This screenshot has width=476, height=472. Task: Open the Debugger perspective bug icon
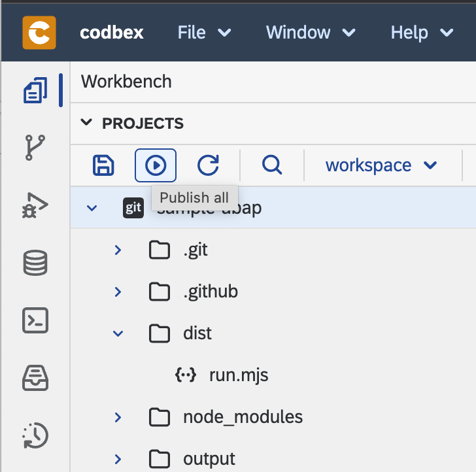point(35,205)
